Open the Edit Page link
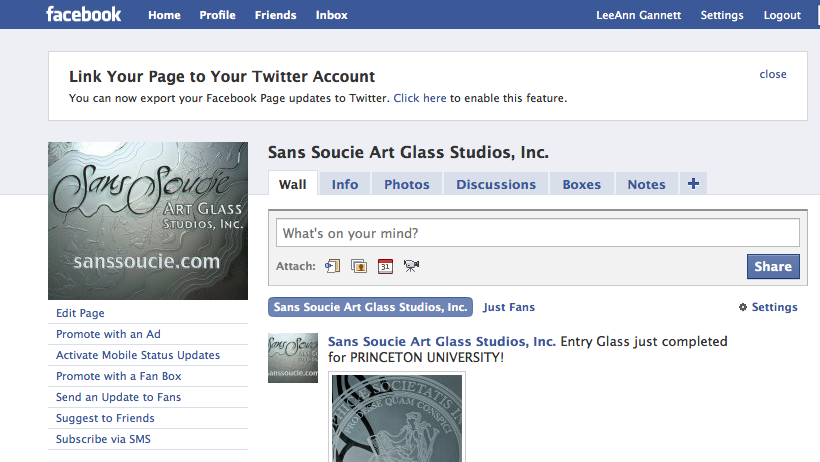820x462 pixels. coord(80,313)
